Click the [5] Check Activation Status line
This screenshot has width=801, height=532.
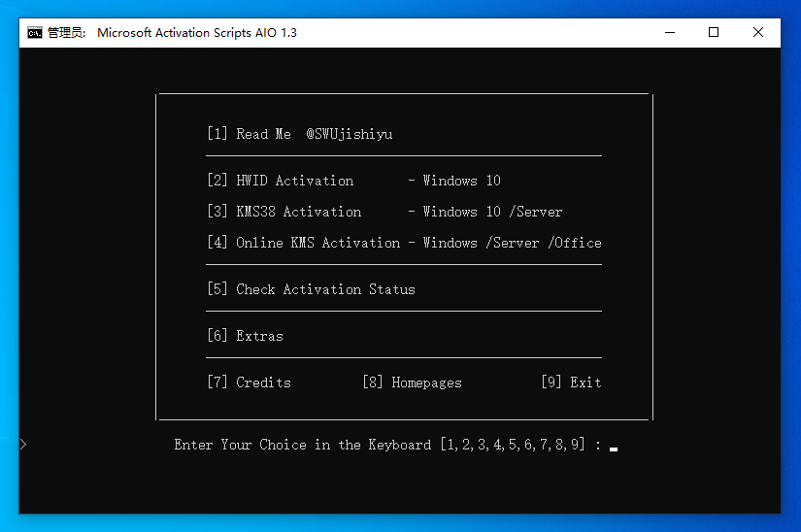[x=311, y=289]
